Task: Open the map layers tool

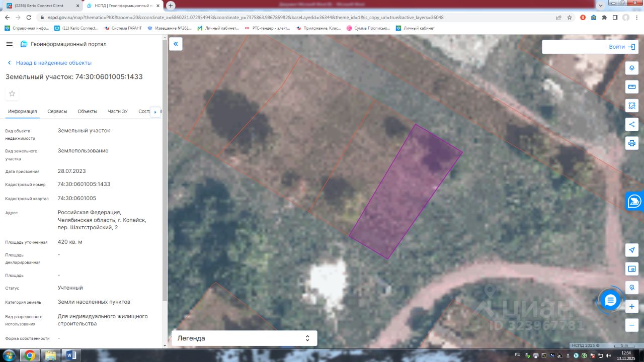Action: point(632,68)
